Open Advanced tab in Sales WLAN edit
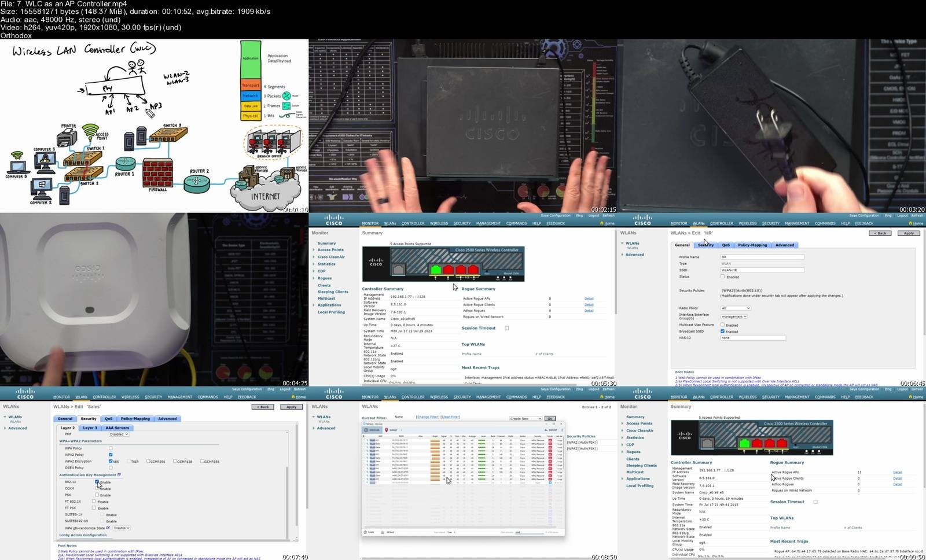 (x=167, y=418)
